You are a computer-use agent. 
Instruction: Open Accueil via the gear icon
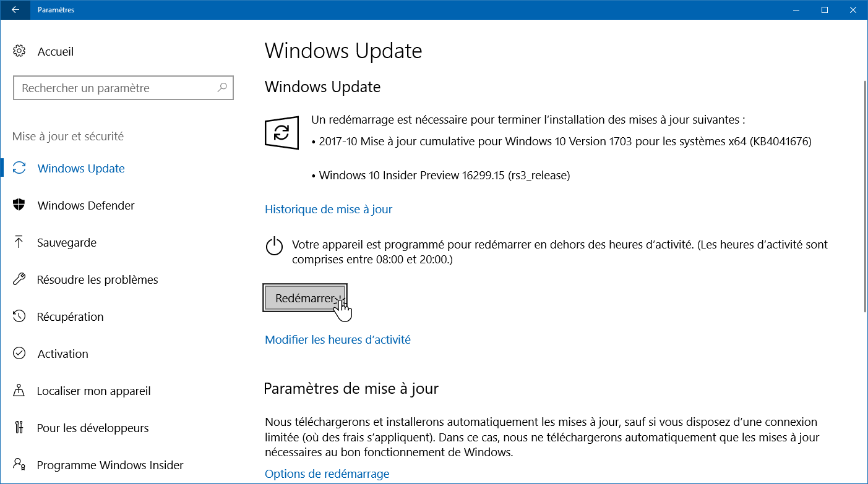[19, 51]
